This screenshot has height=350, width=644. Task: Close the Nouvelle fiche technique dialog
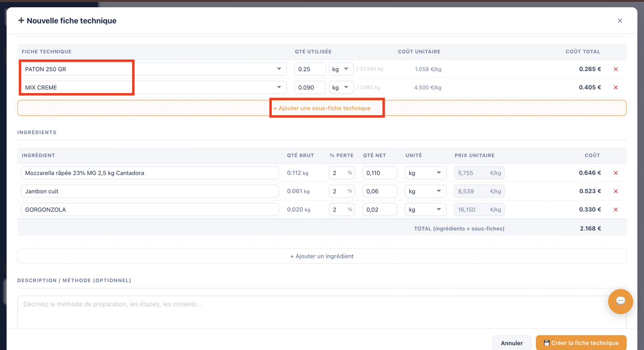tap(620, 21)
